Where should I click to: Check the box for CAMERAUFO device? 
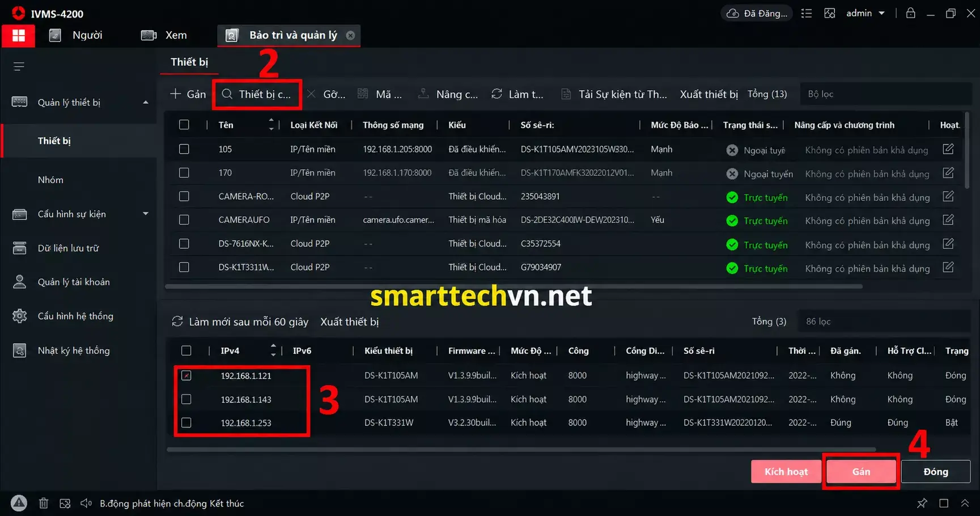coord(184,220)
